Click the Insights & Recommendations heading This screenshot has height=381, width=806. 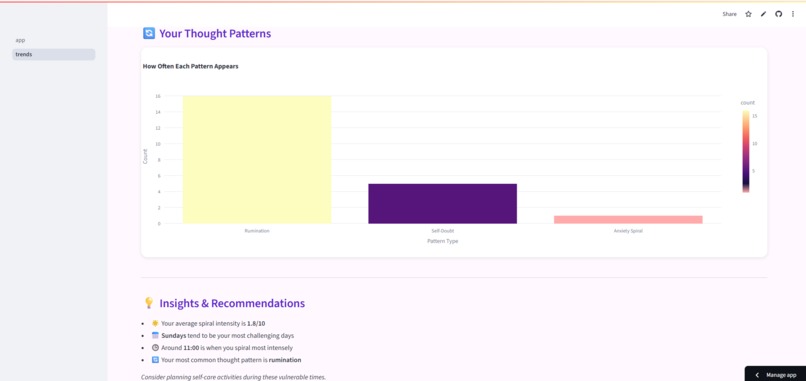click(232, 303)
